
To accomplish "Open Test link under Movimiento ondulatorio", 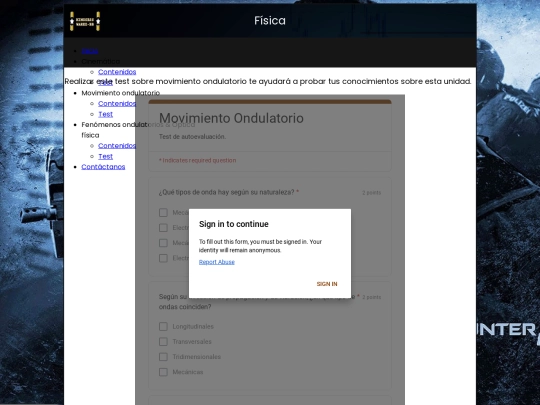I will point(105,114).
